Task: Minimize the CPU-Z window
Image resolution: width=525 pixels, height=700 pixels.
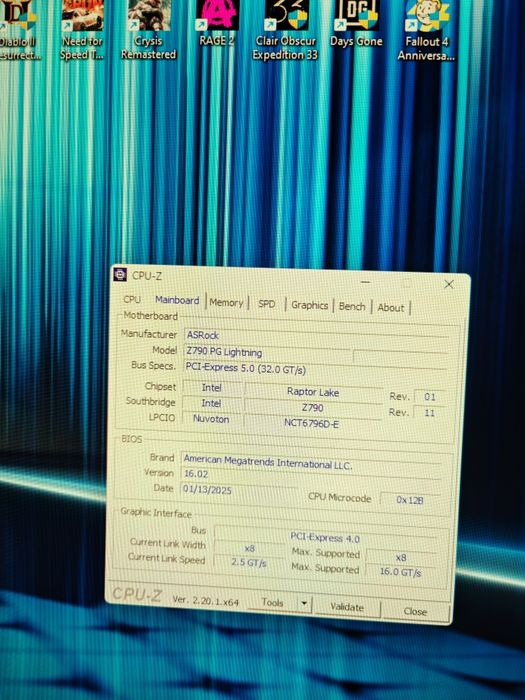Action: (x=366, y=282)
